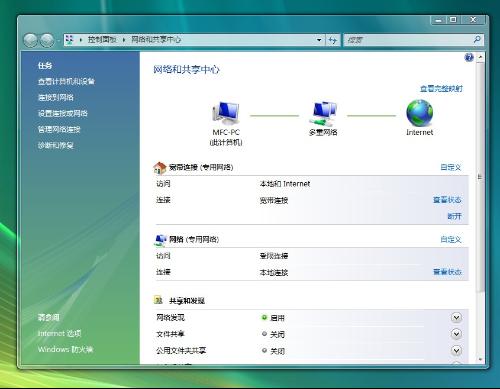This screenshot has width=500, height=389.
Task: Click the 本地和 Internet access value
Action: (285, 184)
